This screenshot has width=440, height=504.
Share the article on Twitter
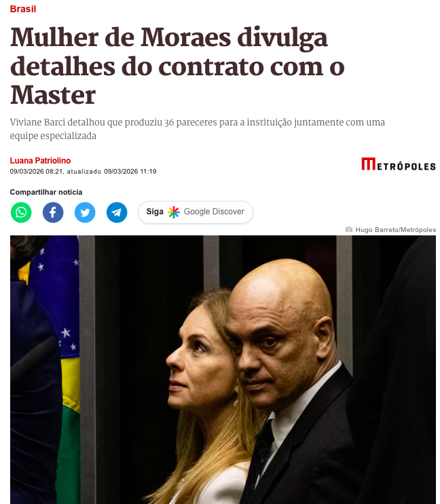point(85,212)
